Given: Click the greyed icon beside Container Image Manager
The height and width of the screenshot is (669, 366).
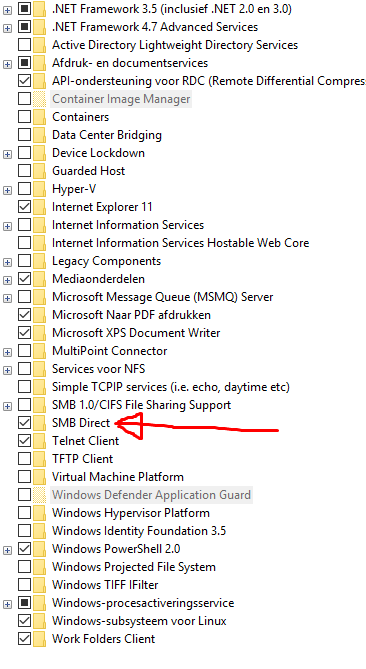Looking at the screenshot, I should pyautogui.click(x=39, y=99).
